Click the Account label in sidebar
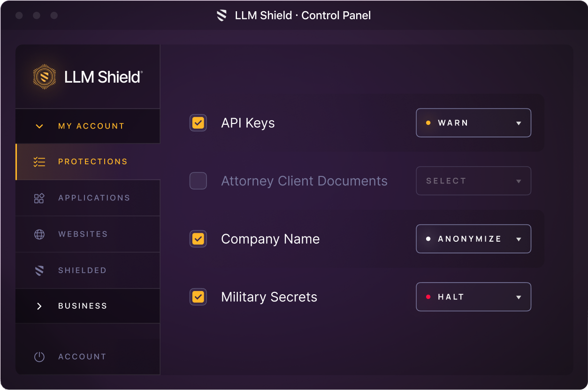Viewport: 588px width, 390px height. [82, 357]
